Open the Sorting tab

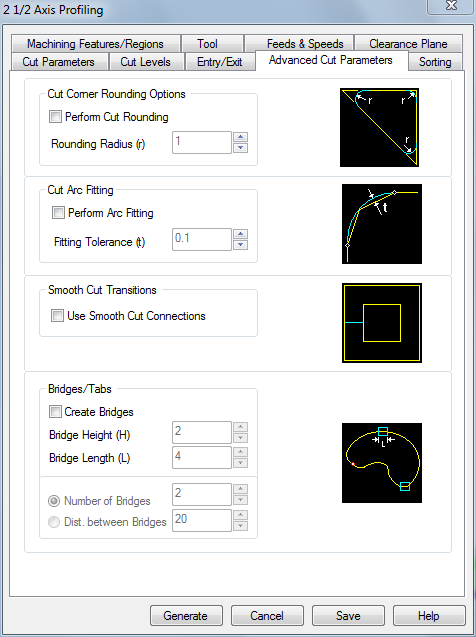click(435, 62)
